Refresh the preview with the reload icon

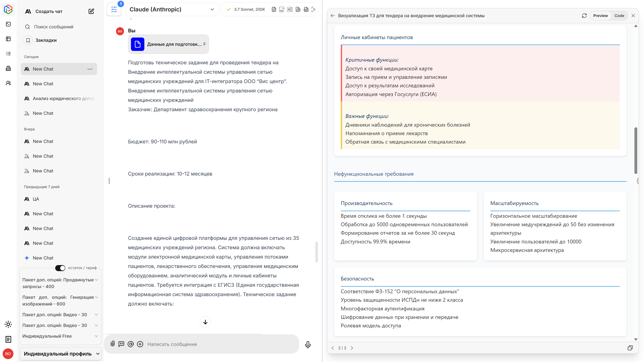(584, 15)
